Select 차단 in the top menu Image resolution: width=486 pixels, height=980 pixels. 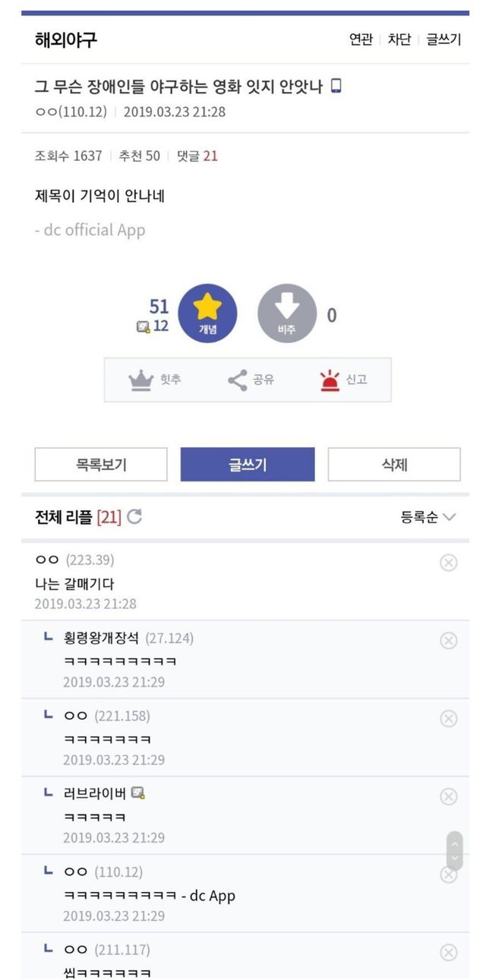pyautogui.click(x=399, y=39)
